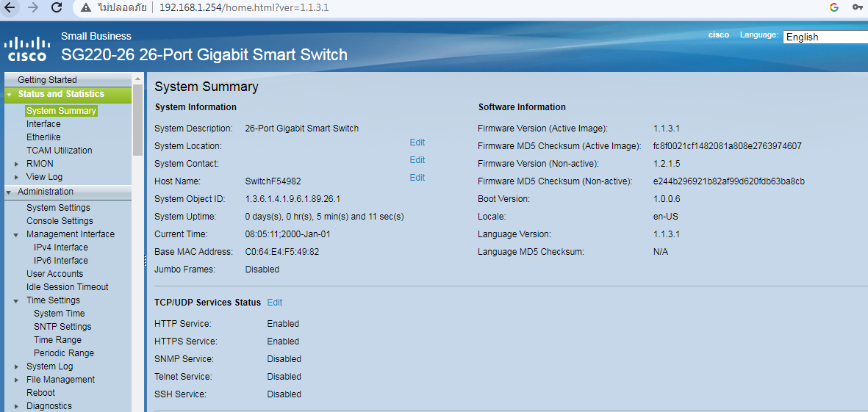Viewport: 868px width, 412px height.
Task: Click the Current Time value
Action: [288, 234]
